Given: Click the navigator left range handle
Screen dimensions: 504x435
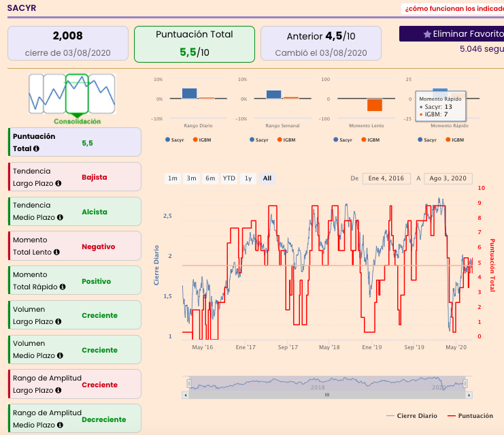Looking at the screenshot, I should pos(189,383).
